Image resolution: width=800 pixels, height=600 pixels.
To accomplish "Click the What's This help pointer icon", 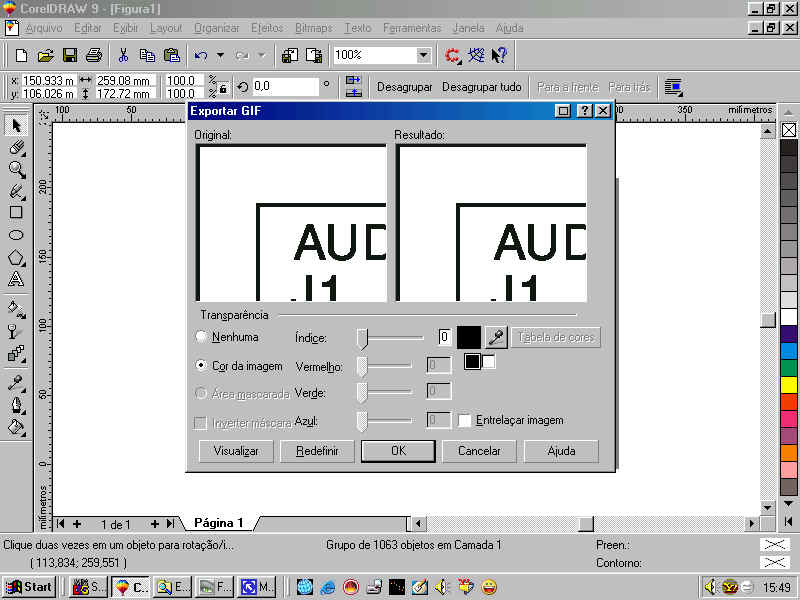I will (x=499, y=55).
